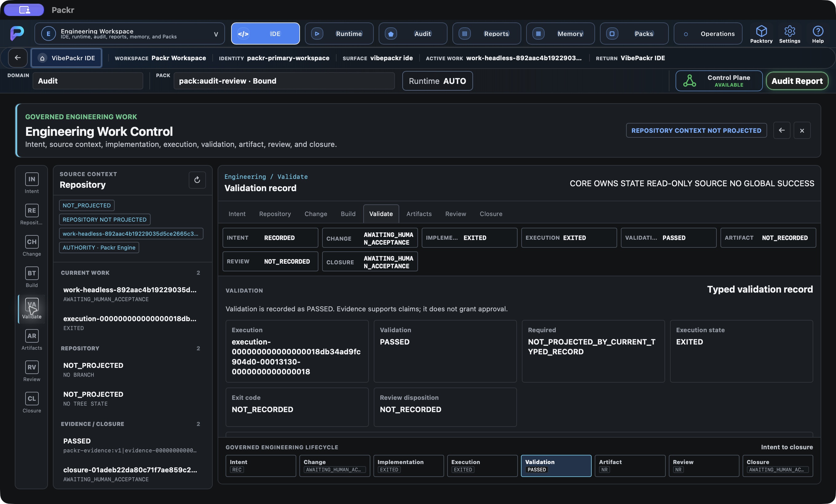Open the Repository step icon RE

pos(32,210)
